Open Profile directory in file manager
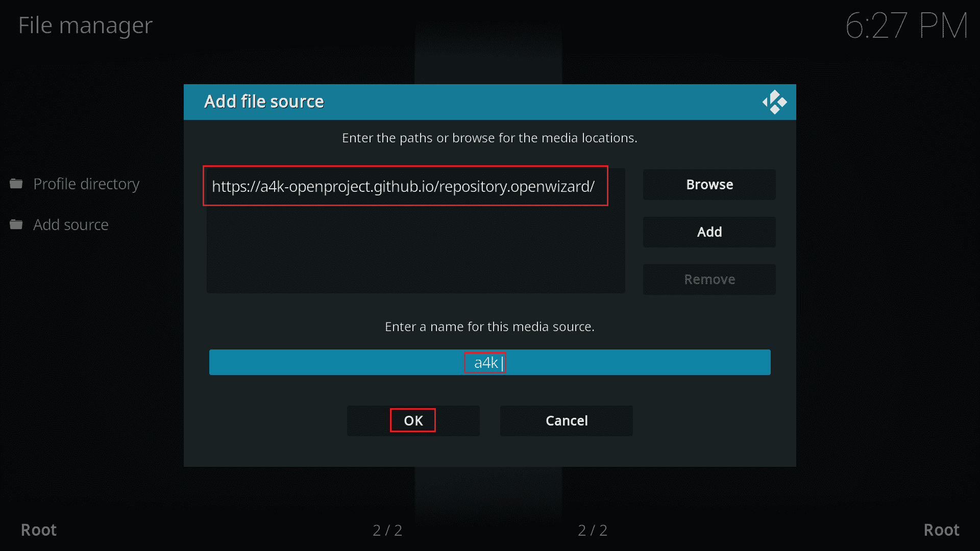The width and height of the screenshot is (980, 551). [x=86, y=183]
